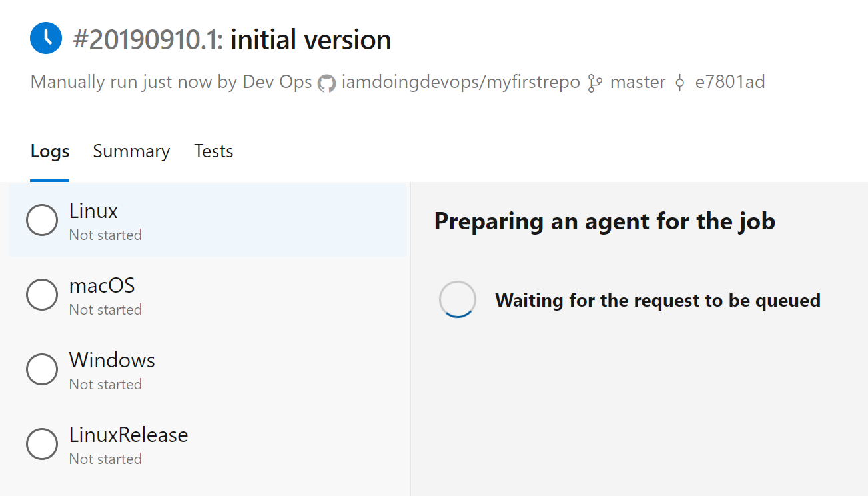Switch to the Logs tab
Viewport: 868px width, 496px height.
(x=50, y=151)
